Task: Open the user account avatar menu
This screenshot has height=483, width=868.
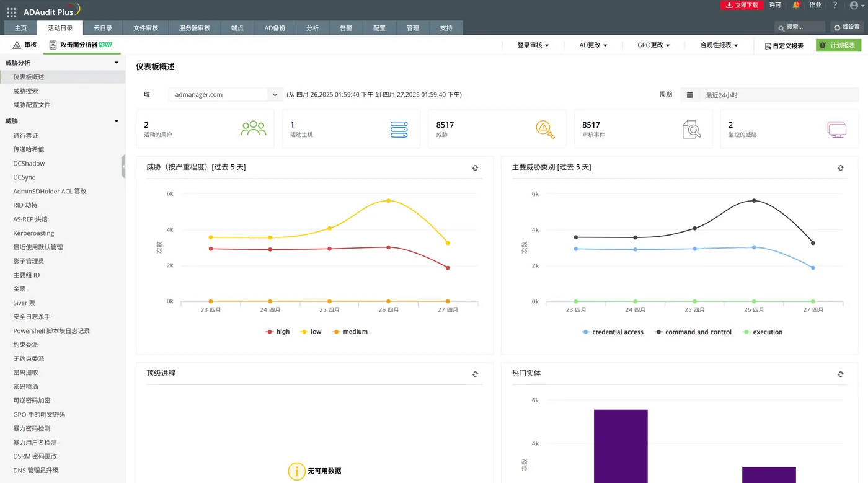Action: [856, 6]
